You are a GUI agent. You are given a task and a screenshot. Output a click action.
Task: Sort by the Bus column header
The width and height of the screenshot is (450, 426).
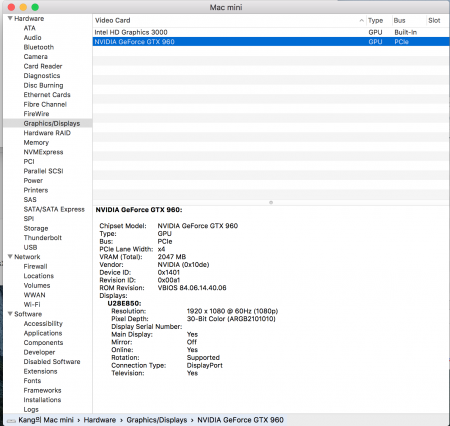(x=399, y=21)
